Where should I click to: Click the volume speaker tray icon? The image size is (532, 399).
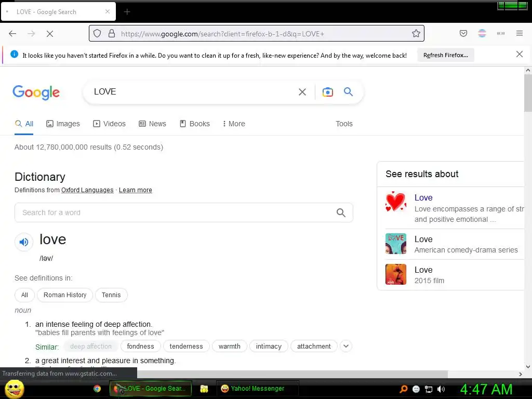coord(441,390)
